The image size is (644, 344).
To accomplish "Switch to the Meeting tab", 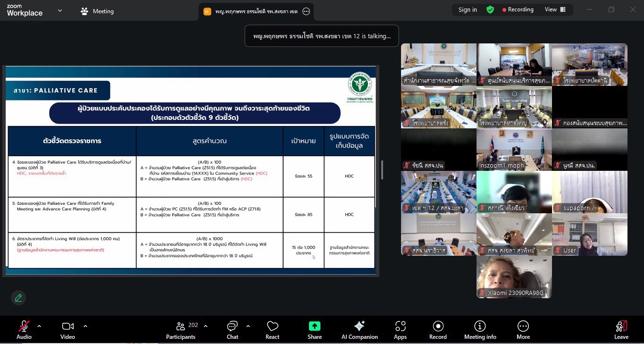I will [97, 11].
